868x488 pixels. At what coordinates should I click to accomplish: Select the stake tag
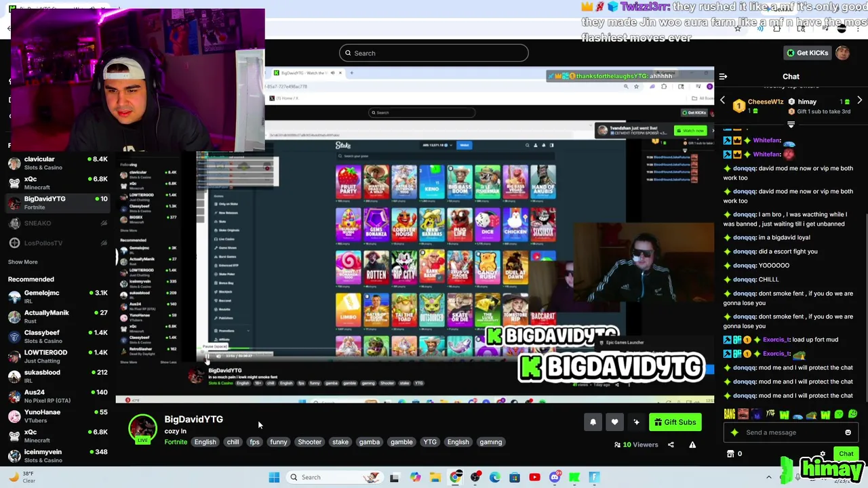coord(340,442)
